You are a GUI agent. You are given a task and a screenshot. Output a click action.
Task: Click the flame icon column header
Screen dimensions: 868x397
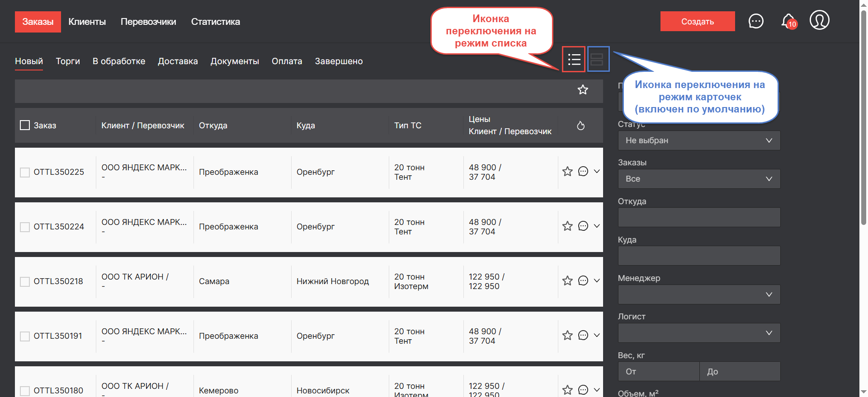click(x=581, y=126)
